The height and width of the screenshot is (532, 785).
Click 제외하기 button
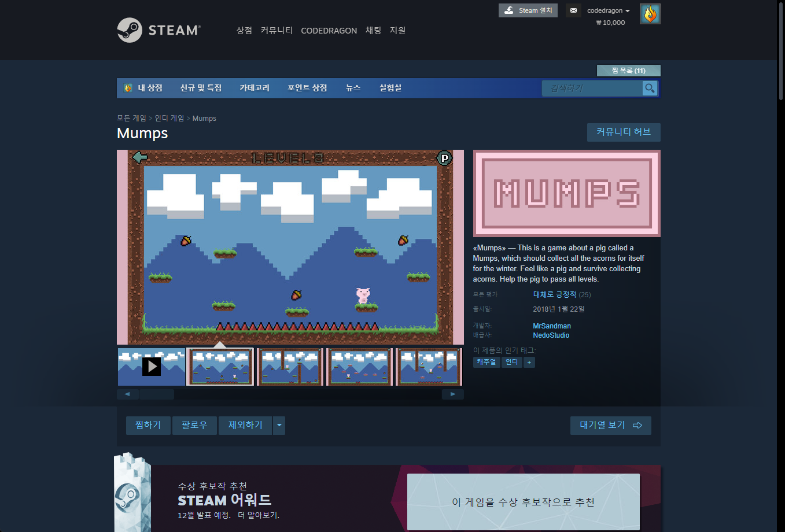click(x=245, y=426)
